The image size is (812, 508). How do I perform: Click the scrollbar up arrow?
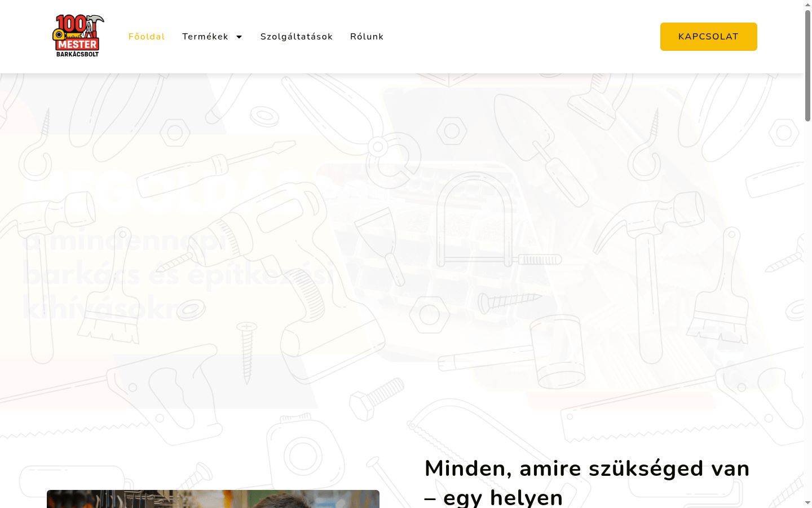[807, 4]
